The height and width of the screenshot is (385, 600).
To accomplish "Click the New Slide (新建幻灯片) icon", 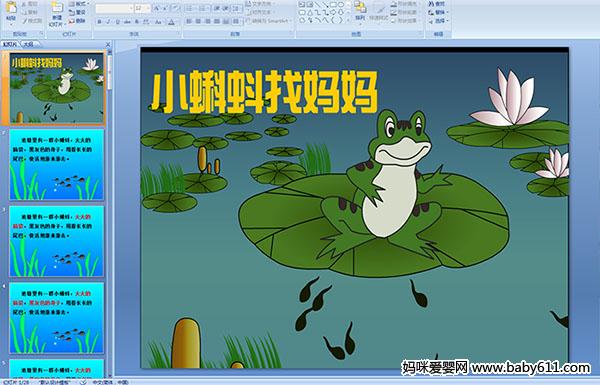I will click(x=57, y=8).
